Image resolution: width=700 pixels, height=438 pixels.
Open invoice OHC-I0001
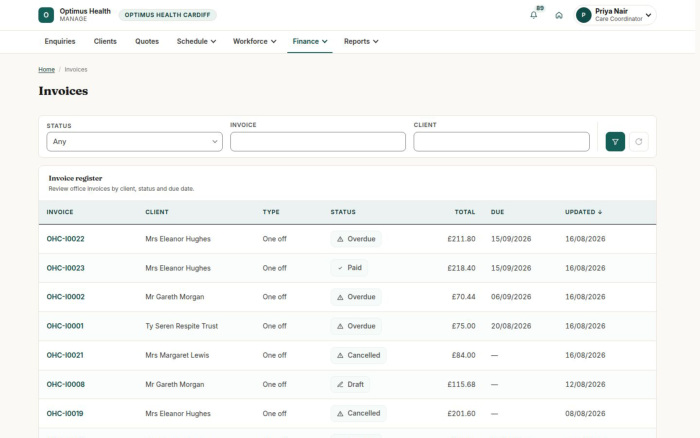pos(65,326)
